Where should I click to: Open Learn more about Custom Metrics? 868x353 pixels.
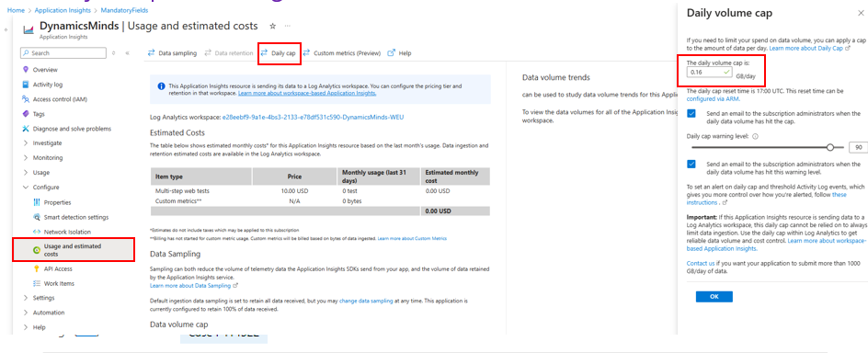point(412,238)
